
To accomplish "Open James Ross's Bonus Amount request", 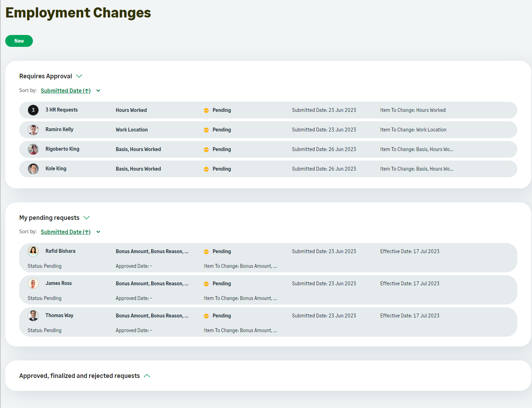I will click(x=152, y=284).
